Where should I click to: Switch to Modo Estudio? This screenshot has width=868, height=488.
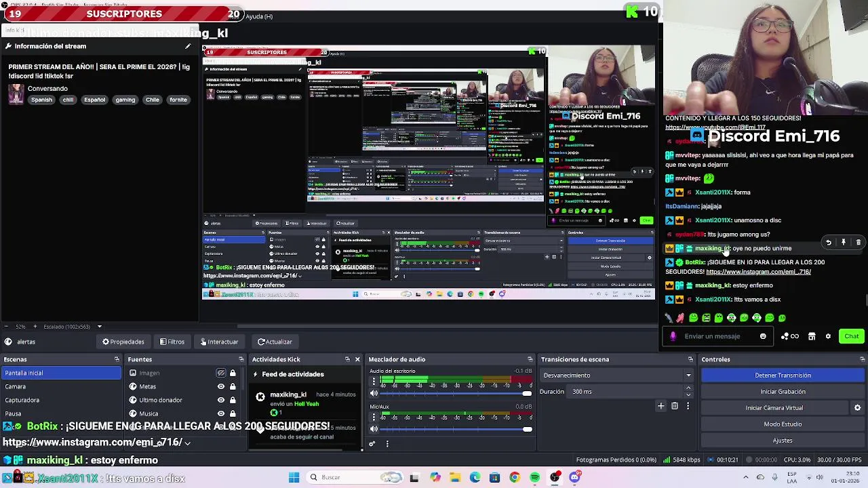(x=783, y=424)
